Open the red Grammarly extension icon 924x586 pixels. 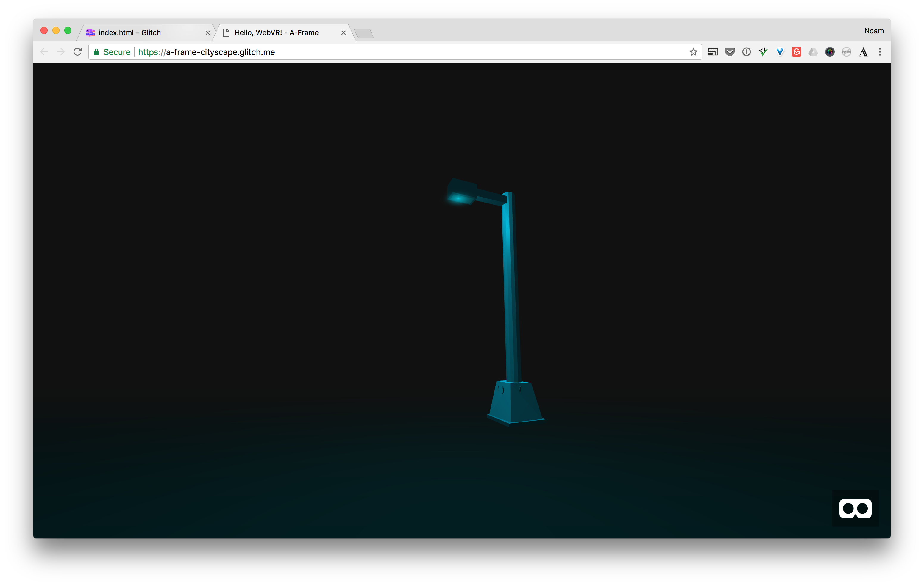pos(796,52)
